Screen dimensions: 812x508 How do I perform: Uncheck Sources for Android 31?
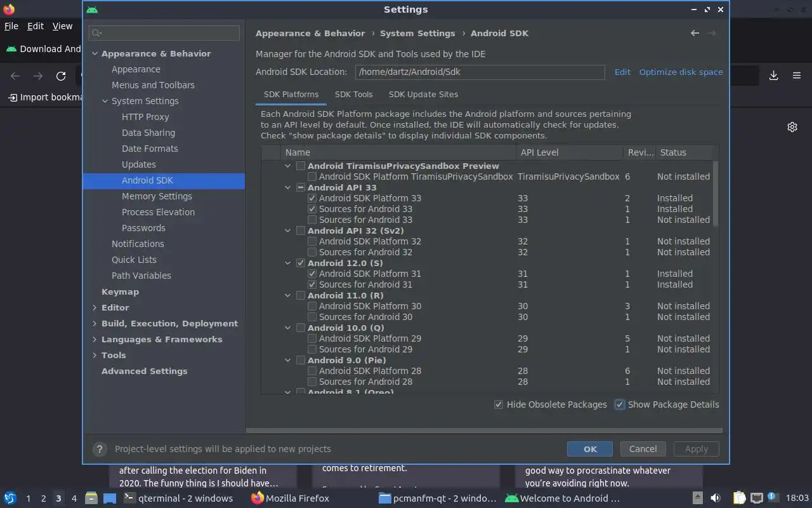[312, 284]
